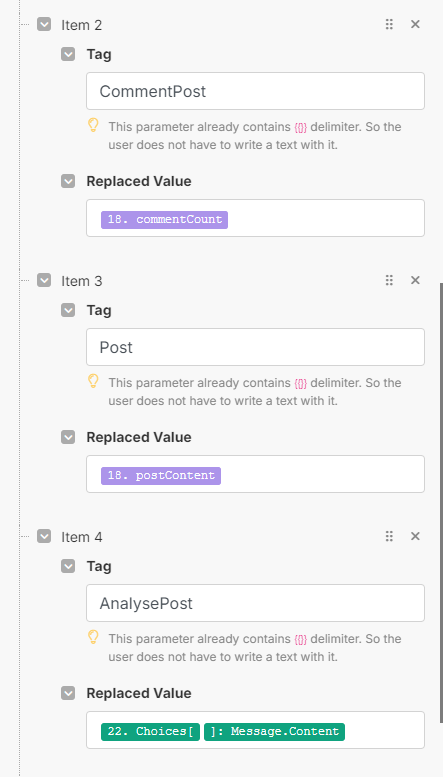Viewport: 443px width, 777px height.
Task: Collapse Item 2 using its chevron
Action: (44, 24)
